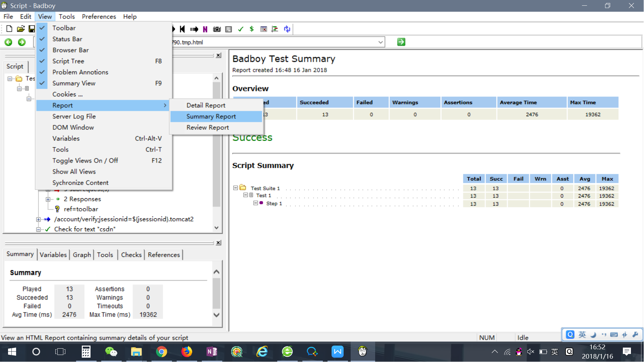
Task: Switch to the Graph tab
Action: [82, 255]
